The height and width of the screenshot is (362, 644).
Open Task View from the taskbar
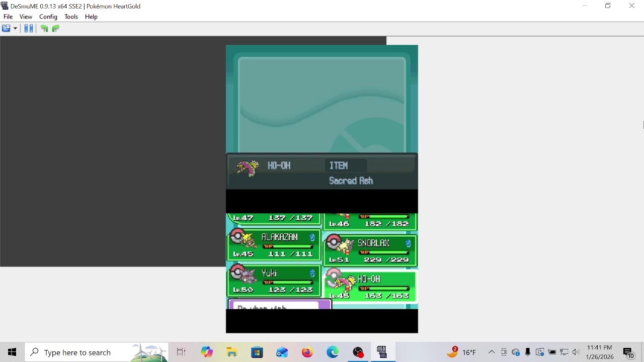pyautogui.click(x=181, y=352)
